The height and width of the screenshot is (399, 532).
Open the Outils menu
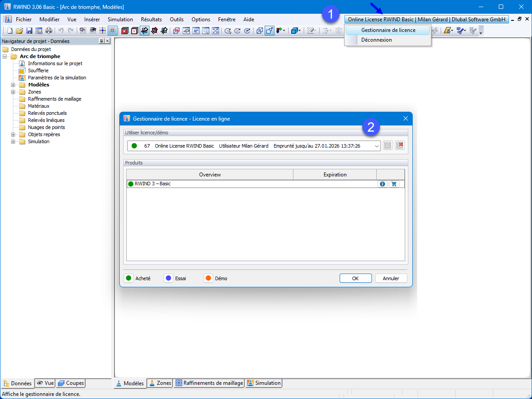coord(176,20)
